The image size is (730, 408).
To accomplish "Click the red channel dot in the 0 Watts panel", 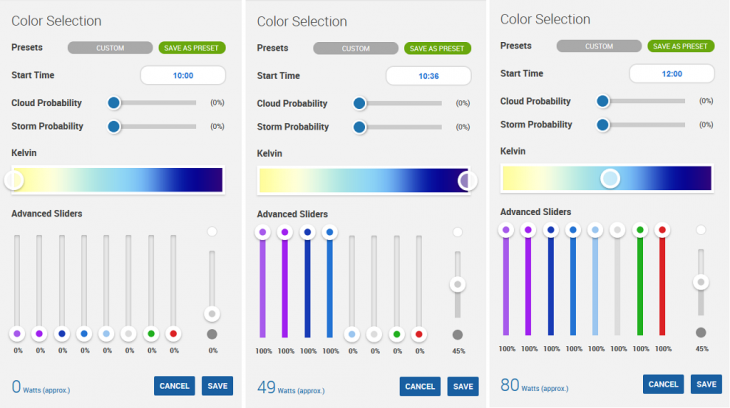I will pos(173,334).
